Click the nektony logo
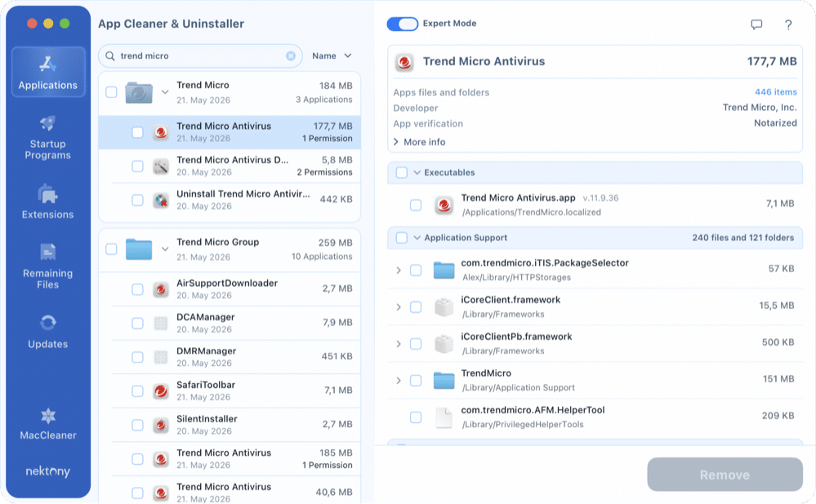Screen dimensions: 816x504 48,471
